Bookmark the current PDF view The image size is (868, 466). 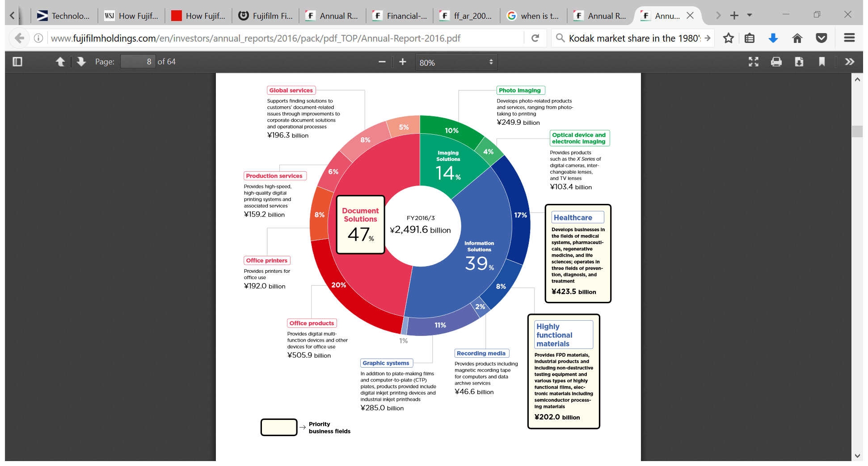[822, 62]
